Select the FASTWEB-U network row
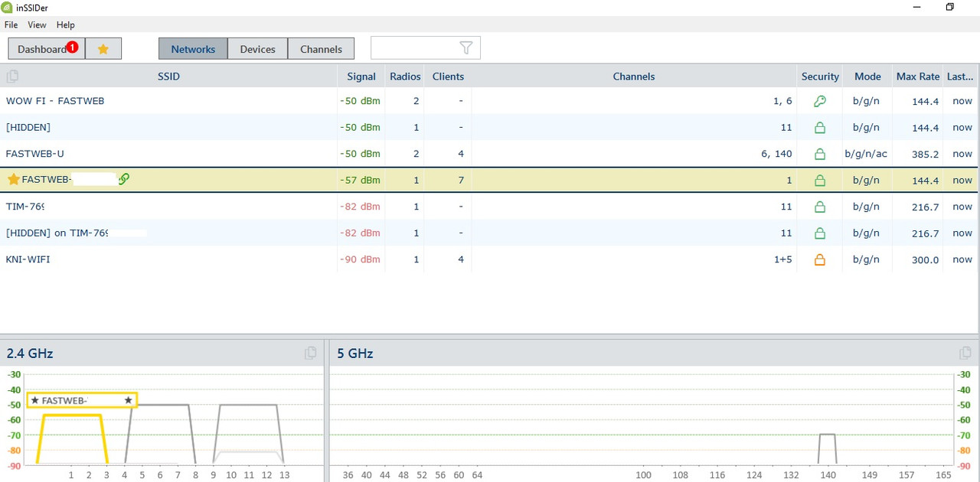The height and width of the screenshot is (482, 980). 488,154
